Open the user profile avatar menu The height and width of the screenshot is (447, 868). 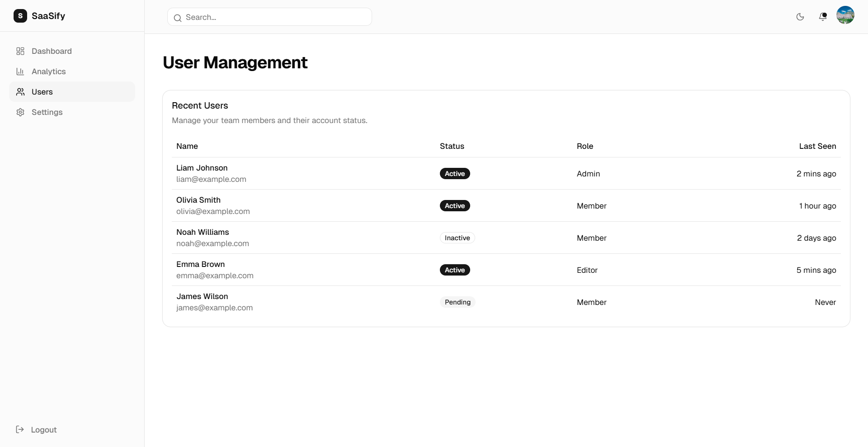point(845,15)
